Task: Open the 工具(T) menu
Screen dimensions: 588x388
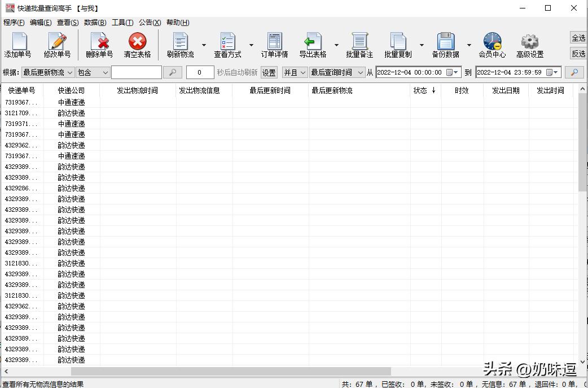Action: 122,23
